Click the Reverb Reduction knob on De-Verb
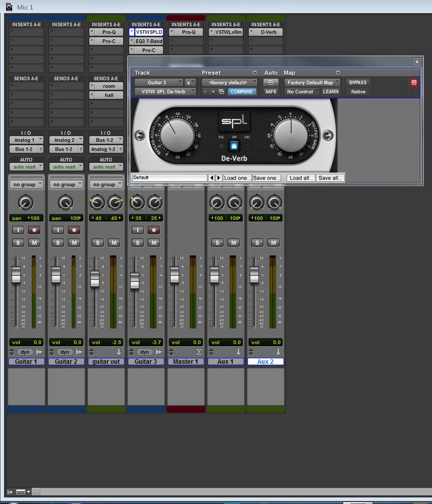432x504 pixels. pos(177,135)
